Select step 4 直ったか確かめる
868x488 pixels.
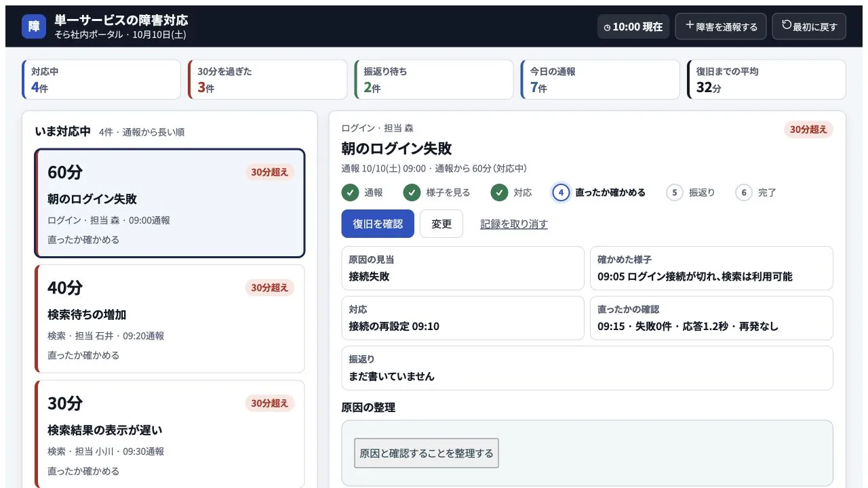coord(599,192)
